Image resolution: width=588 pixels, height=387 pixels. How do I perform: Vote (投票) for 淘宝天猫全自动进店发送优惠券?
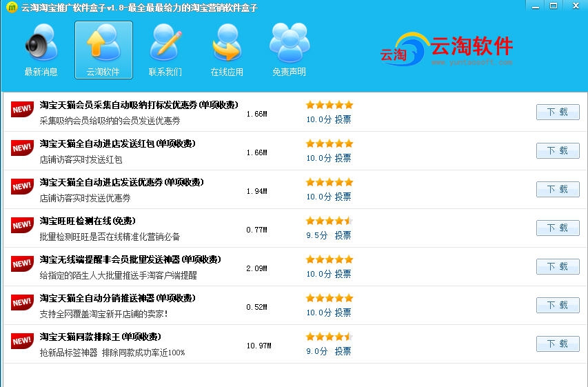tap(343, 197)
